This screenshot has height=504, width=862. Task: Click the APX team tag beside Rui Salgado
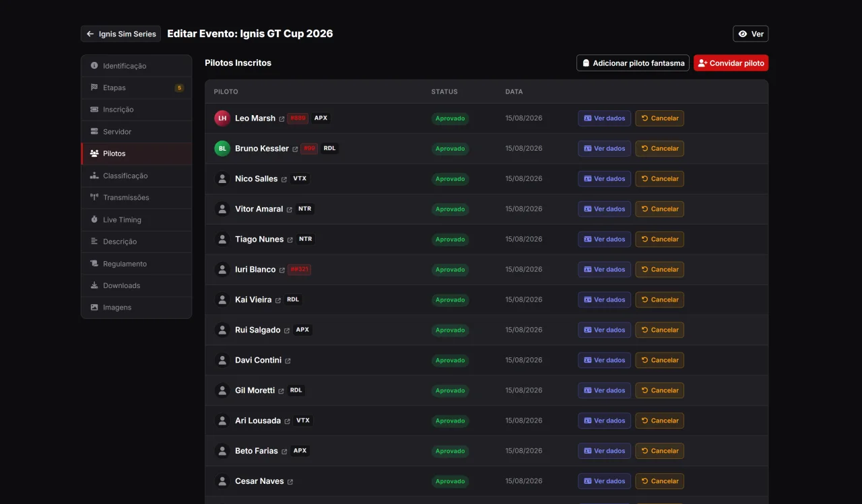pyautogui.click(x=302, y=330)
